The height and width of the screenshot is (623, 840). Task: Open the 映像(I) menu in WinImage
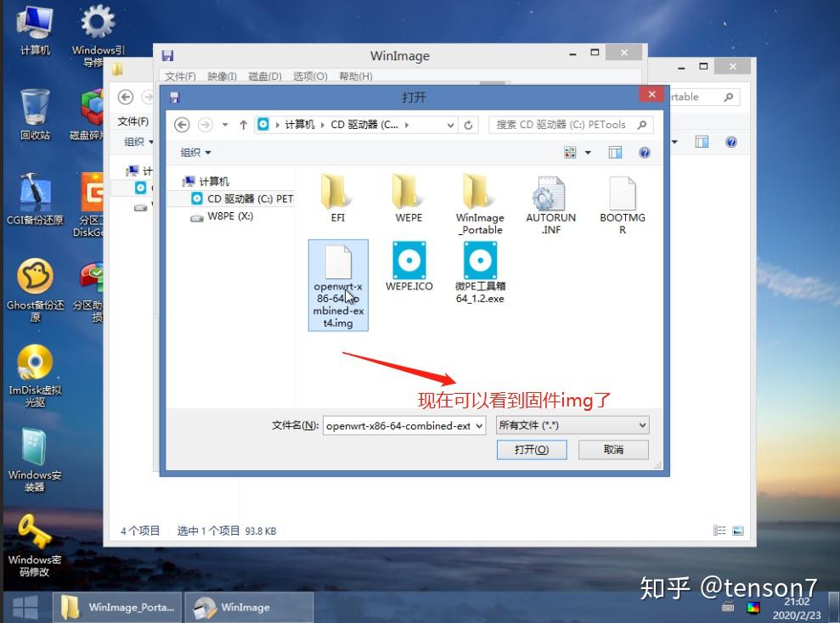pos(222,76)
